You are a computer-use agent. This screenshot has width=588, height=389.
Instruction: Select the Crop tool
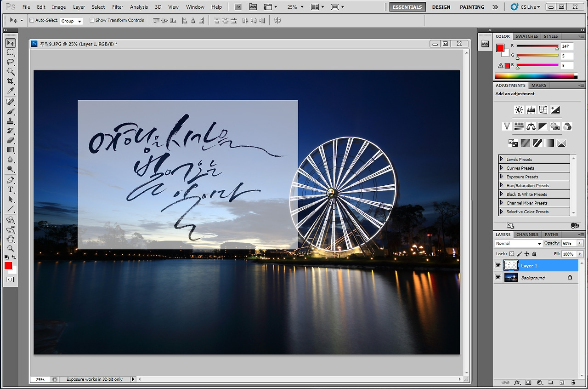pos(10,81)
